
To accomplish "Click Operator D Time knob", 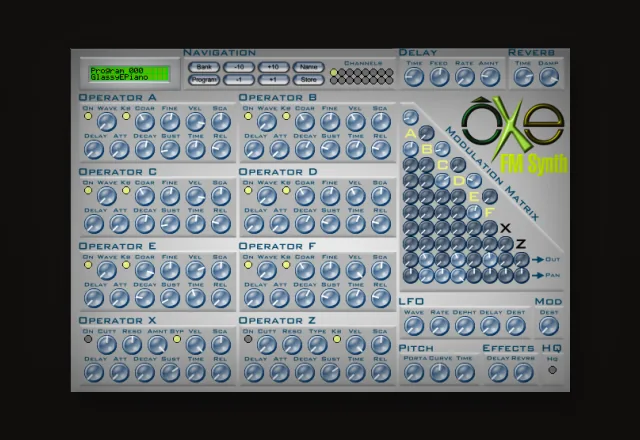I will 356,224.
